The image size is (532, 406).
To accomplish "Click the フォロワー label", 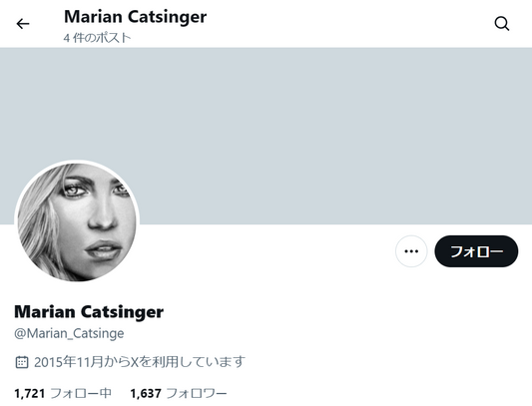I will click(x=197, y=393).
